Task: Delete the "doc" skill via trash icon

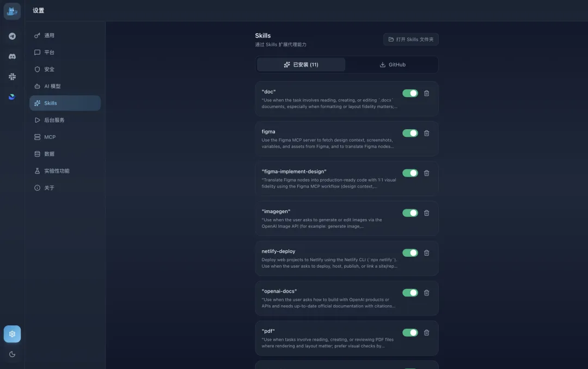Action: coord(426,93)
